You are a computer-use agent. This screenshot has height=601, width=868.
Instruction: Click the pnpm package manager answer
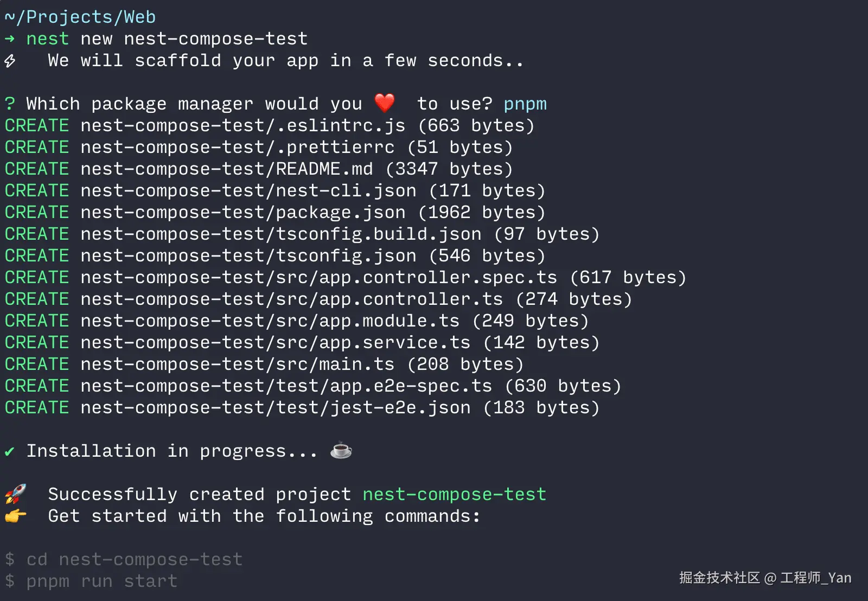[525, 104]
